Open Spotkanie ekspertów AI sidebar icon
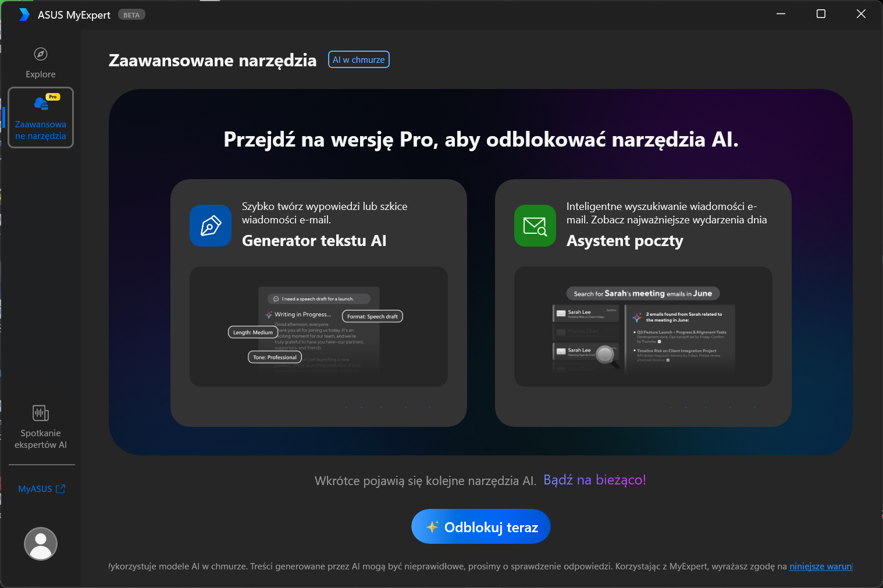Viewport: 883px width, 588px height. [x=40, y=414]
